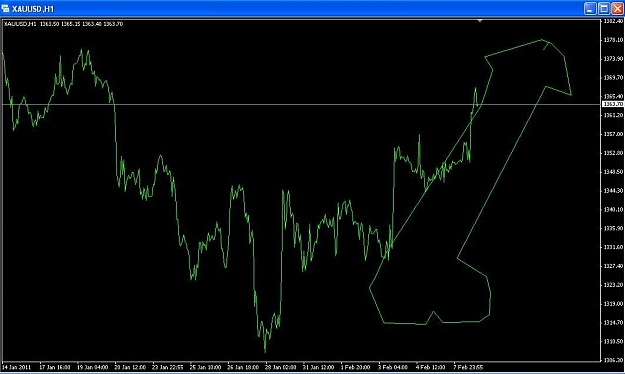Click price scale value 1373.90
Viewport: 625px width, 374px height.
(613, 59)
